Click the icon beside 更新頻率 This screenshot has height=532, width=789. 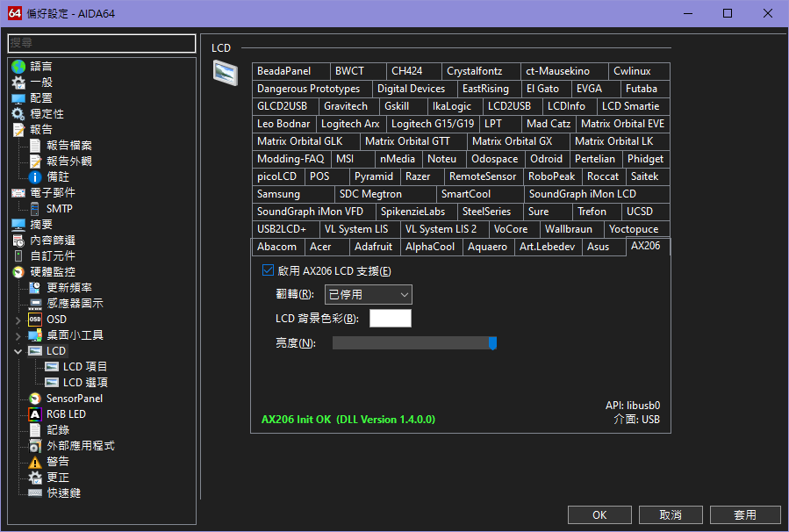[x=35, y=288]
